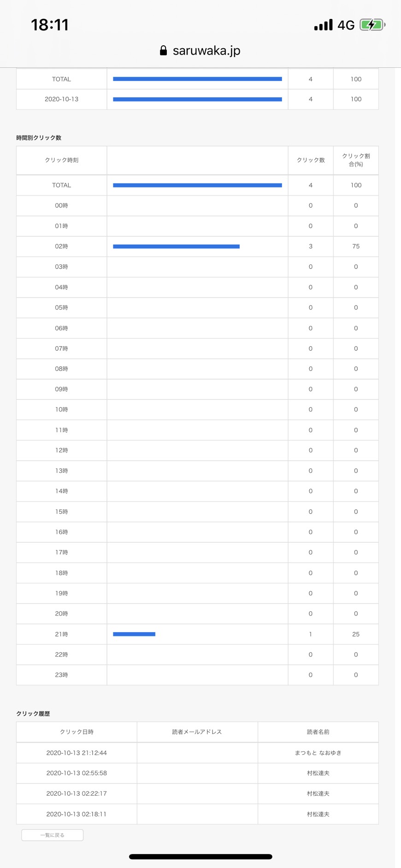Viewport: 401px width, 868px height.
Task: Click the クリック割合(%) column header
Action: tap(356, 160)
